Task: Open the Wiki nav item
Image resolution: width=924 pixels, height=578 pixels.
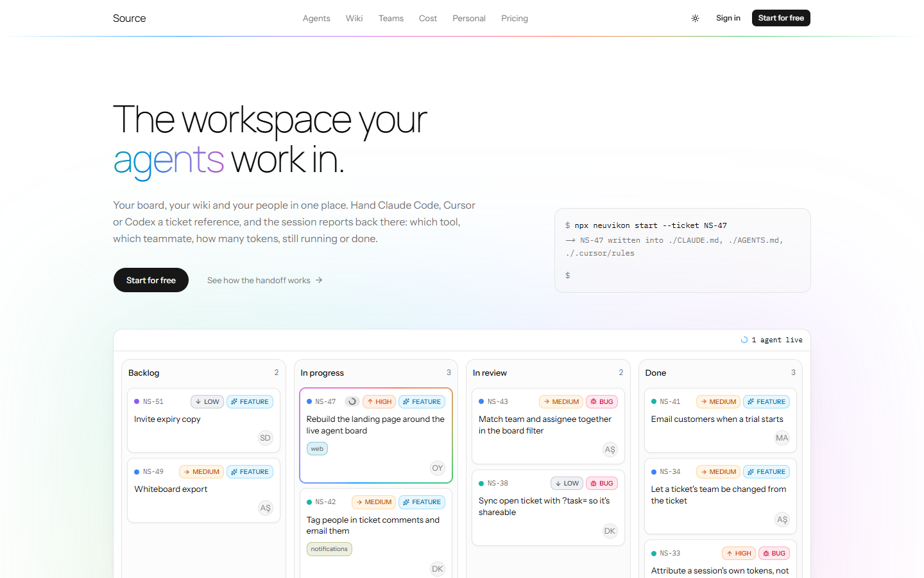Action: [x=354, y=18]
